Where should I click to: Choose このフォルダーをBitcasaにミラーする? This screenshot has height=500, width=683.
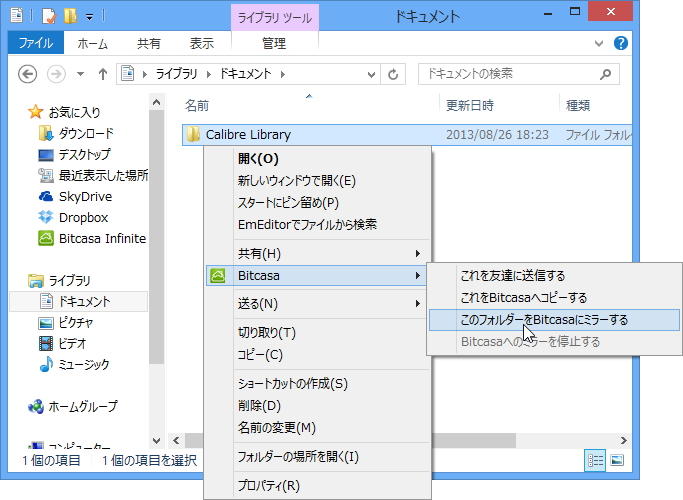pos(554,320)
